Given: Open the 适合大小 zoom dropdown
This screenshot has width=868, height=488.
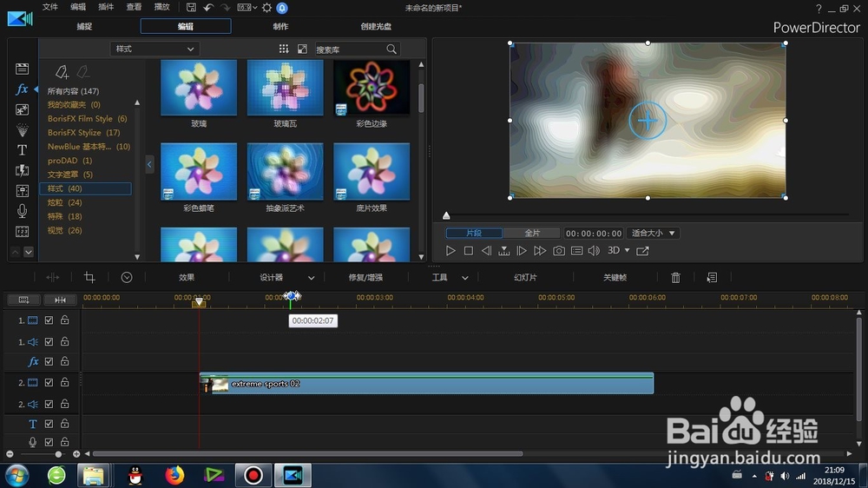Looking at the screenshot, I should (654, 234).
